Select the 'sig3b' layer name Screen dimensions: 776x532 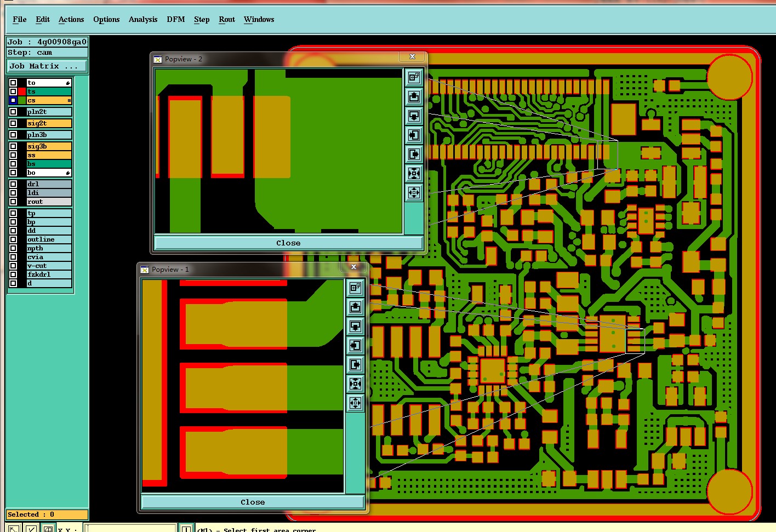[49, 146]
